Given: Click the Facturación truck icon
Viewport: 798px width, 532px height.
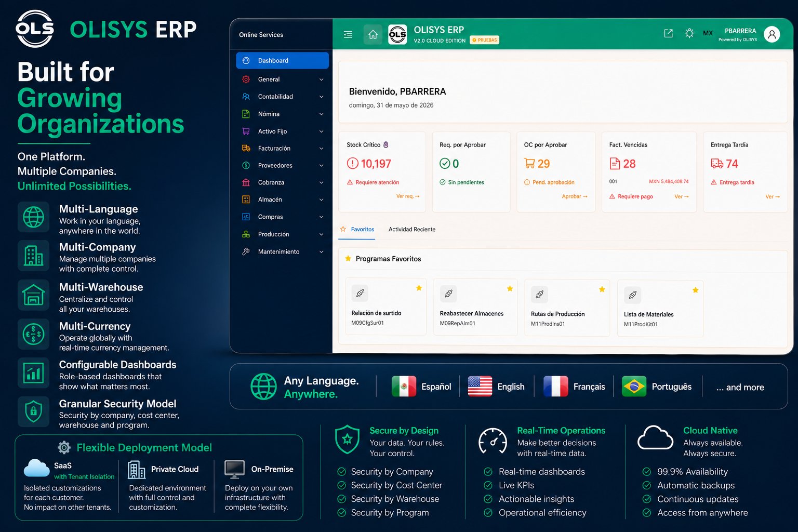Looking at the screenshot, I should click(x=246, y=148).
